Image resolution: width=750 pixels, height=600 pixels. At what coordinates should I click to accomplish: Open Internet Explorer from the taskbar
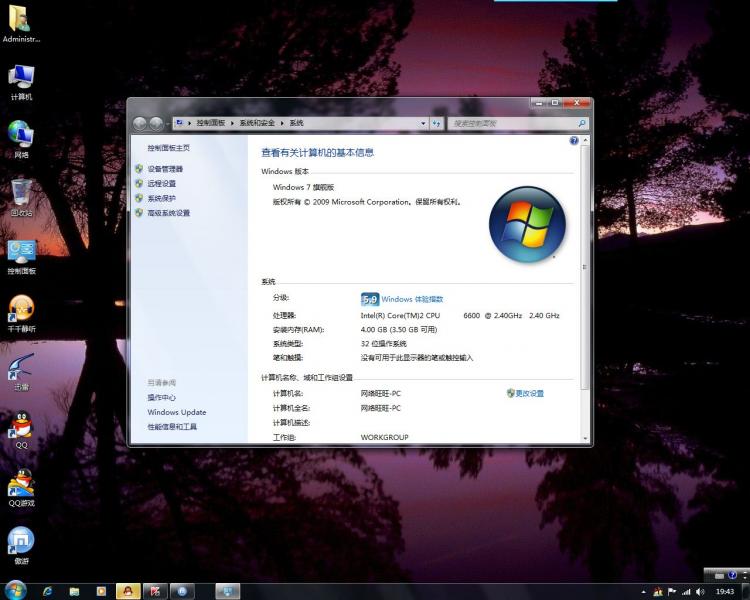tap(47, 591)
